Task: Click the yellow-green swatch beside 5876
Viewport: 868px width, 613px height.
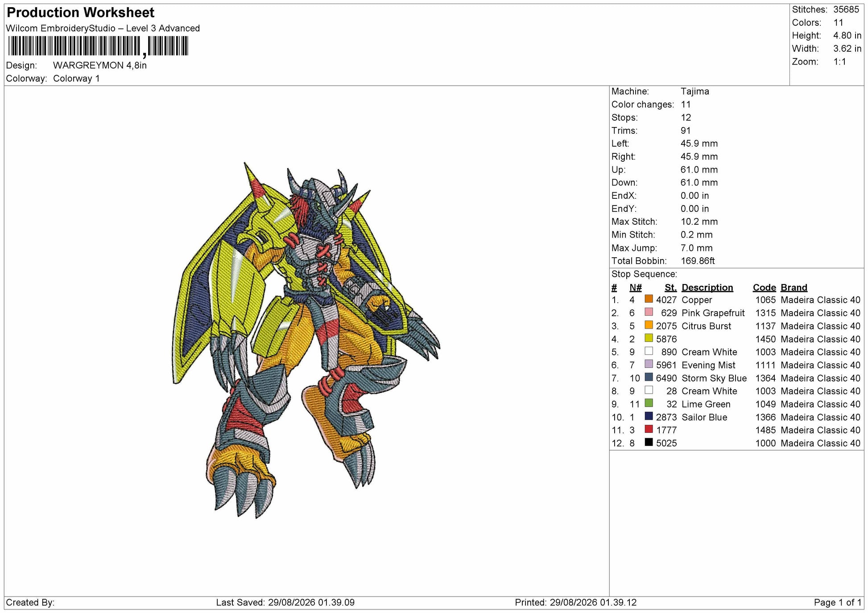Action: pos(649,338)
